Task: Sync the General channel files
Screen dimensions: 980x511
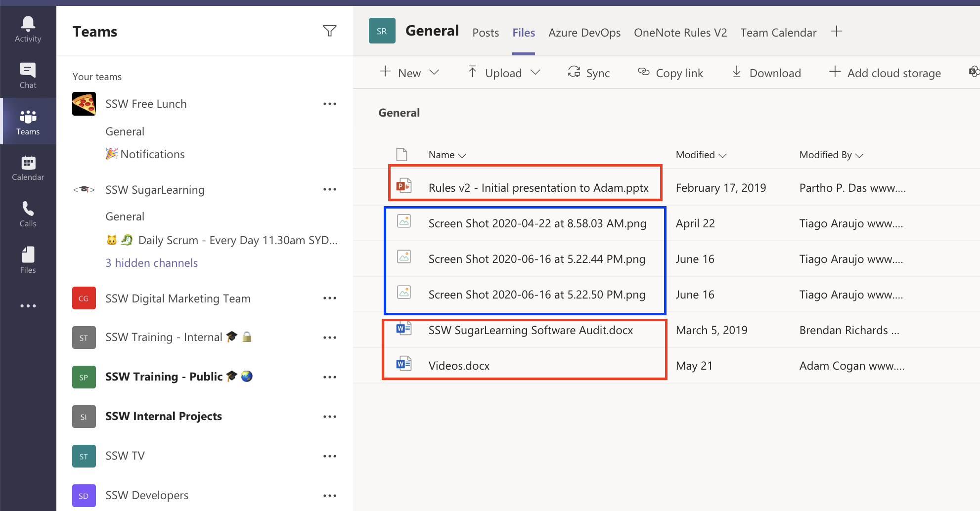Action: [x=589, y=73]
